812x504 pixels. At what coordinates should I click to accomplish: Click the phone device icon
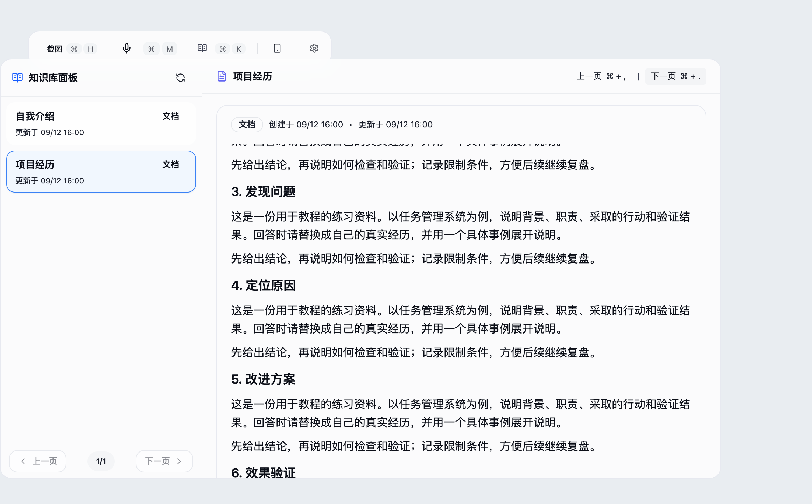[277, 48]
